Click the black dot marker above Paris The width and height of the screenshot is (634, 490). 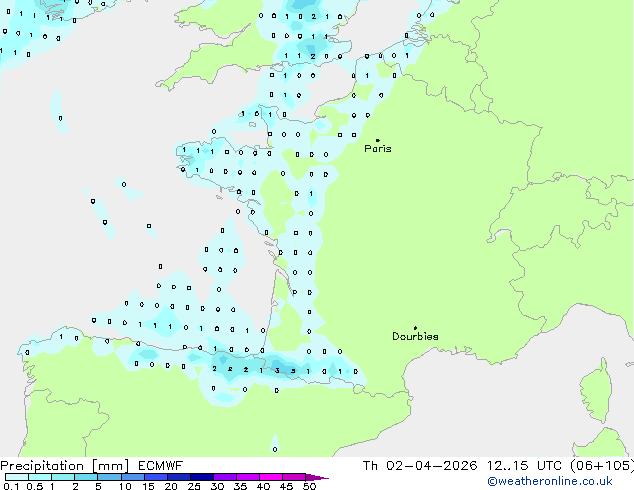(378, 140)
